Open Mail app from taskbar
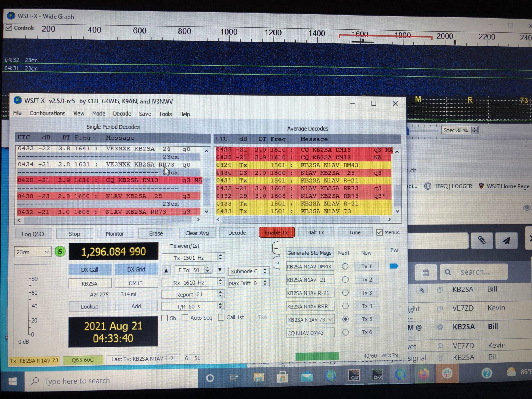Screen dimensions: 532x399 coord(307,377)
